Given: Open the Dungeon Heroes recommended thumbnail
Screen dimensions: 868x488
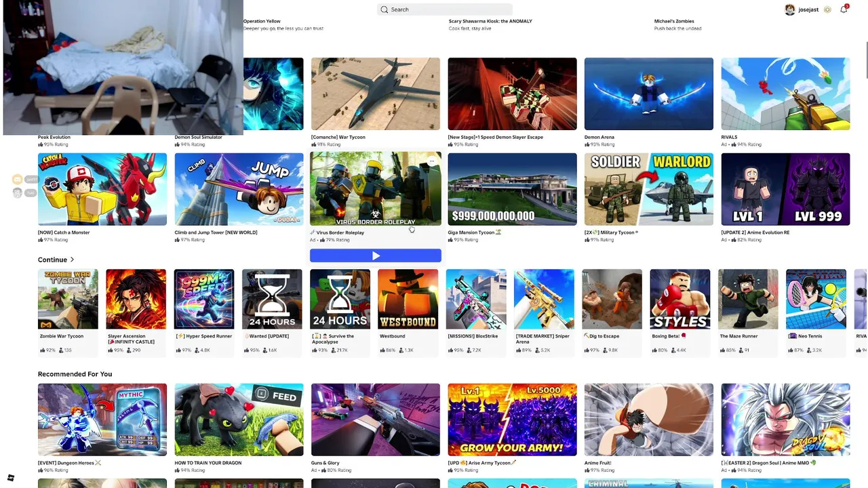Looking at the screenshot, I should coord(102,420).
